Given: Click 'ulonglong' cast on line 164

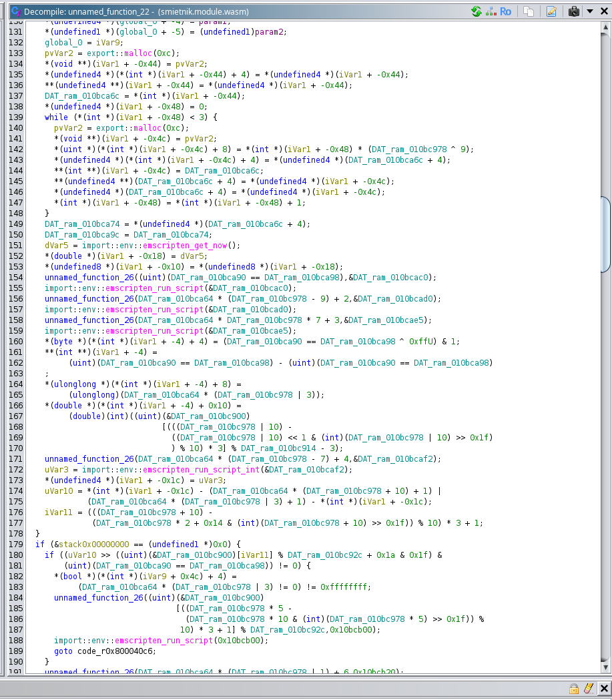Looking at the screenshot, I should [x=75, y=384].
